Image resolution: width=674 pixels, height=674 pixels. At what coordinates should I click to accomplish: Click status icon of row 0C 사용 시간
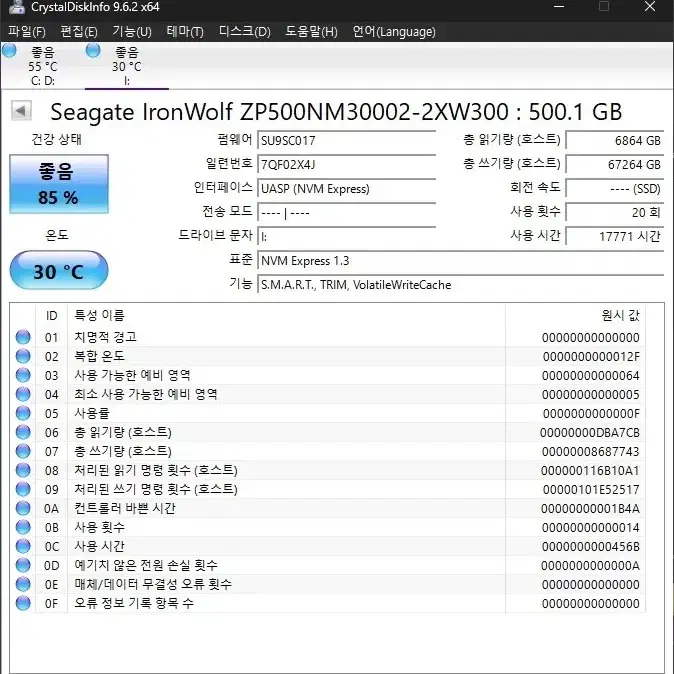(x=23, y=546)
